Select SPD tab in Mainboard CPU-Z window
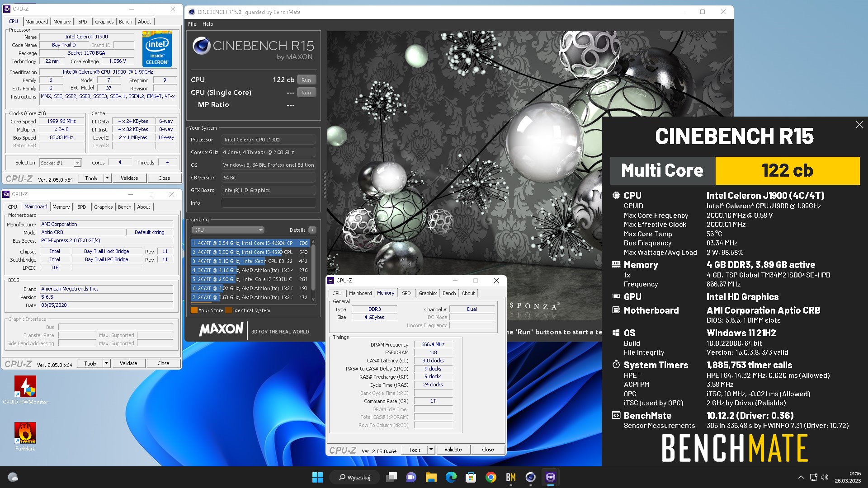 pos(81,207)
